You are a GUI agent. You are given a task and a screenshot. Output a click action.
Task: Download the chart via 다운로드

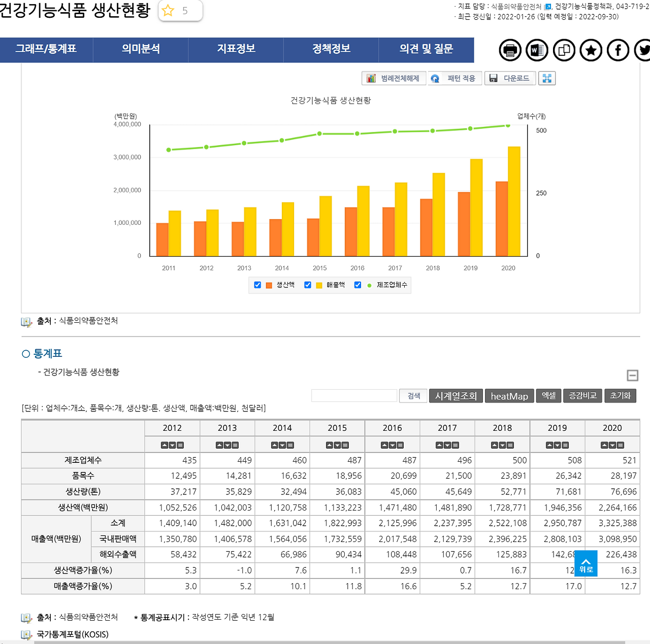(510, 78)
